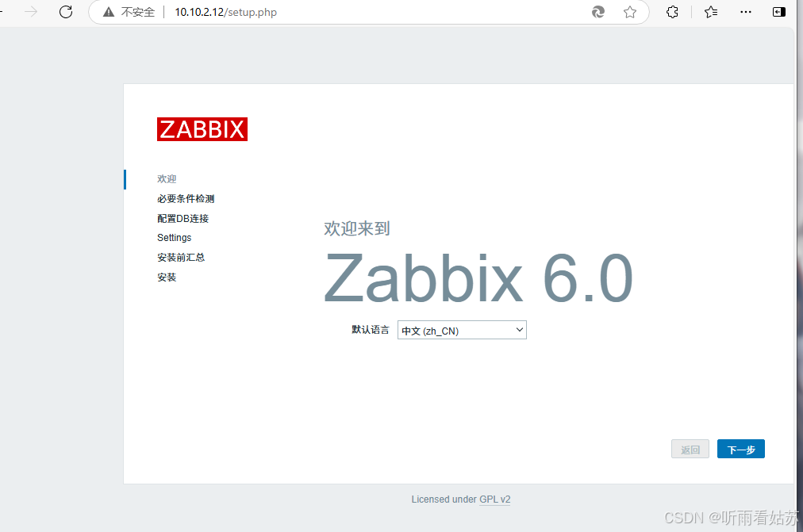803x532 pixels.
Task: Add page to favorites with star icon
Action: tap(630, 12)
